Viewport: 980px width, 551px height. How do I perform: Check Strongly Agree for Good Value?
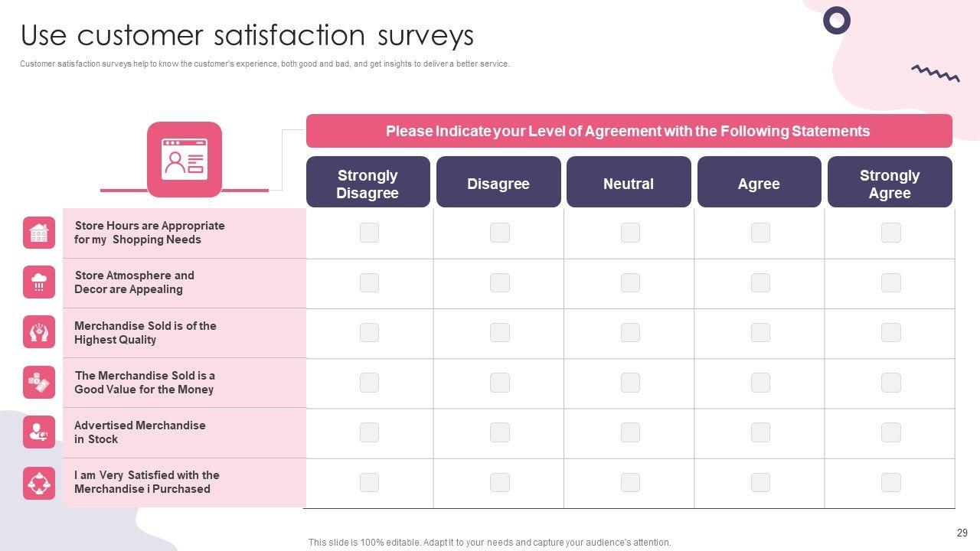point(890,383)
